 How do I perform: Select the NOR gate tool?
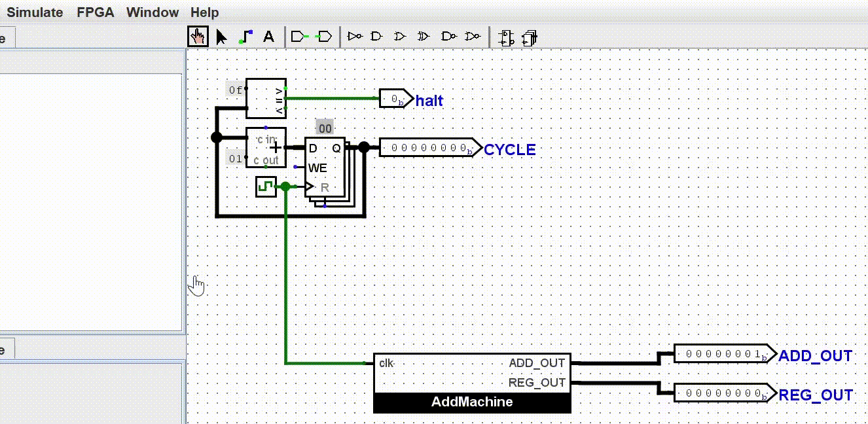[472, 37]
